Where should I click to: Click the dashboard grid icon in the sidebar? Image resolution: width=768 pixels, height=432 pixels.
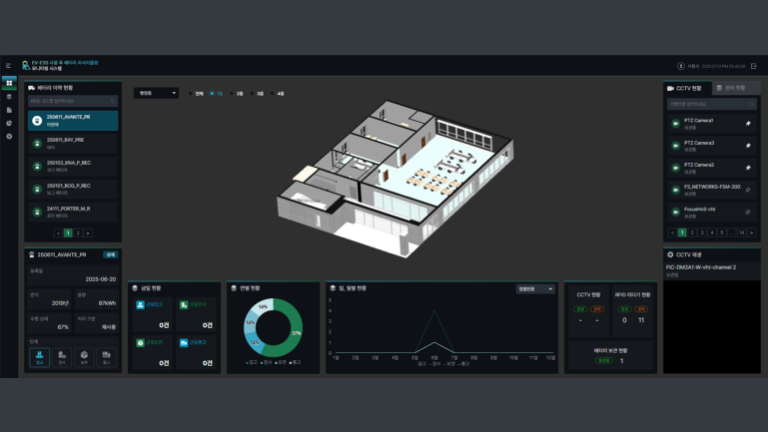tap(9, 83)
